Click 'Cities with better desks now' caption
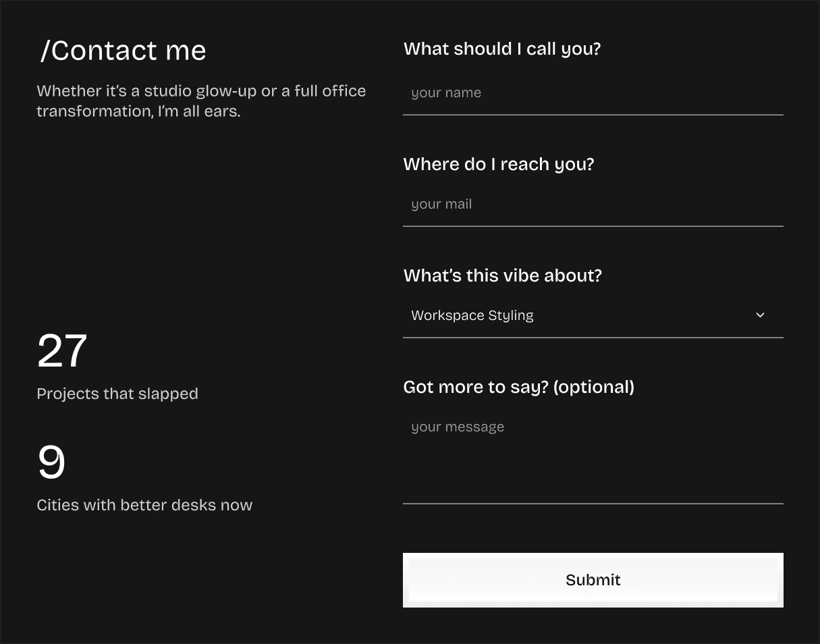 [x=144, y=505]
